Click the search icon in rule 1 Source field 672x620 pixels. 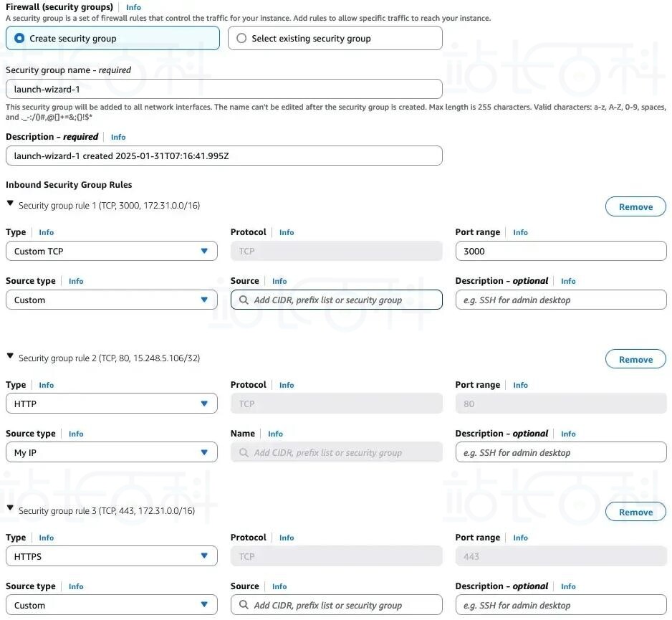pos(244,300)
